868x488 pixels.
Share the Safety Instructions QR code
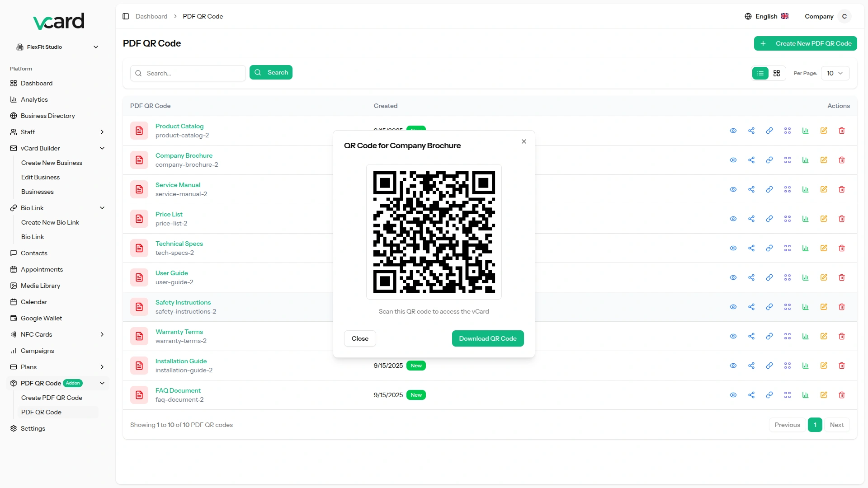tap(751, 307)
